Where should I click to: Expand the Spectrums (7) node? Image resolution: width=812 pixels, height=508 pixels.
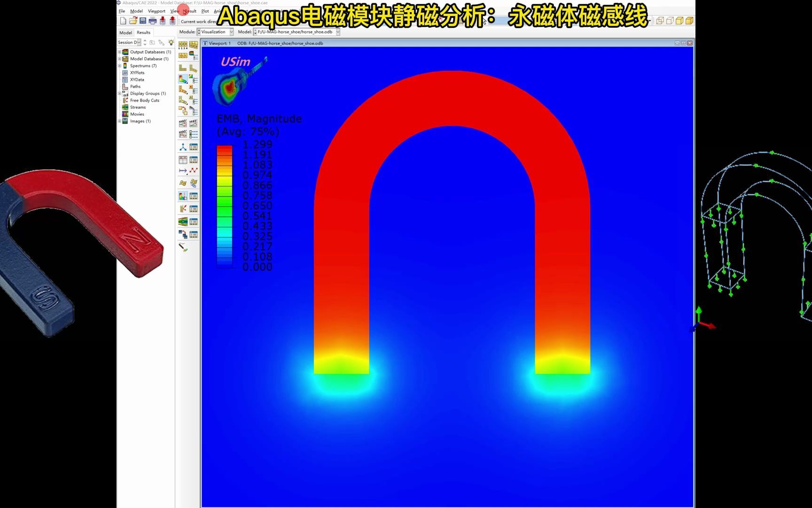(x=119, y=66)
